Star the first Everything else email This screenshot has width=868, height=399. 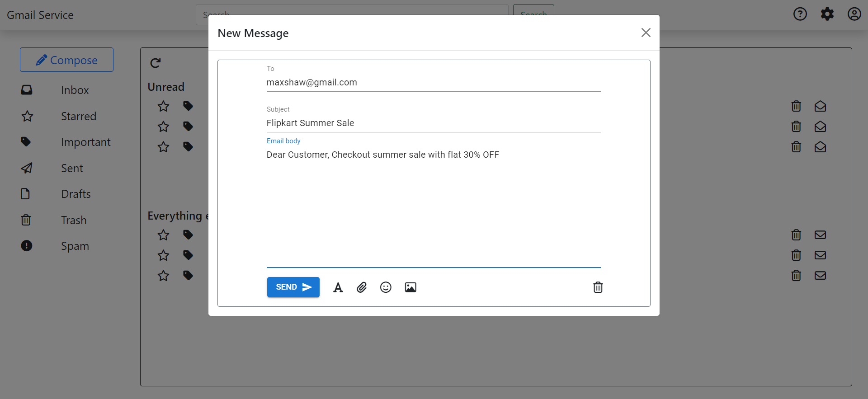tap(163, 235)
